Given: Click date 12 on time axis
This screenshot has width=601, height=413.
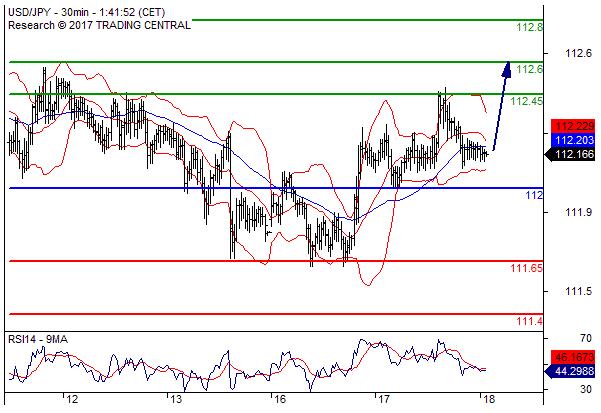Looking at the screenshot, I should click(72, 400).
